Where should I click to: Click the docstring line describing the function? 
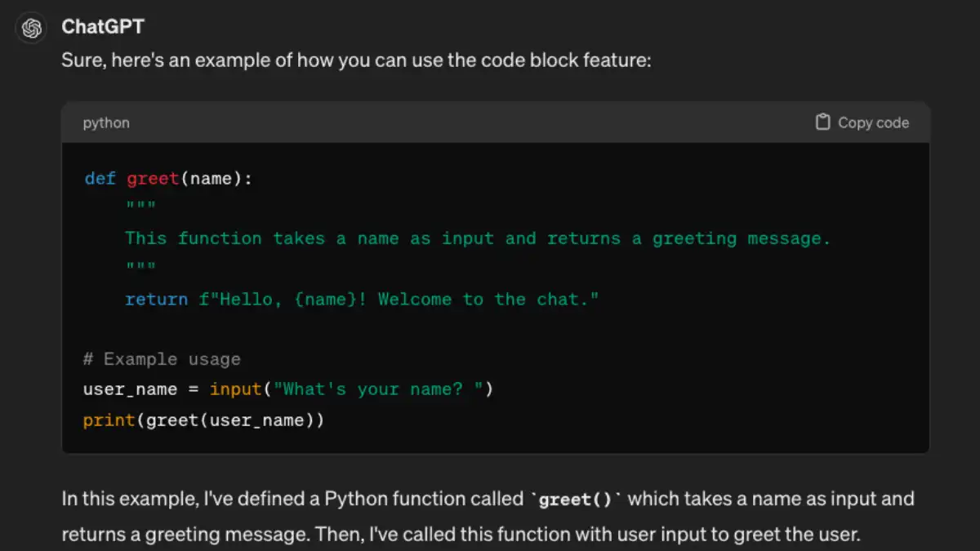(477, 238)
